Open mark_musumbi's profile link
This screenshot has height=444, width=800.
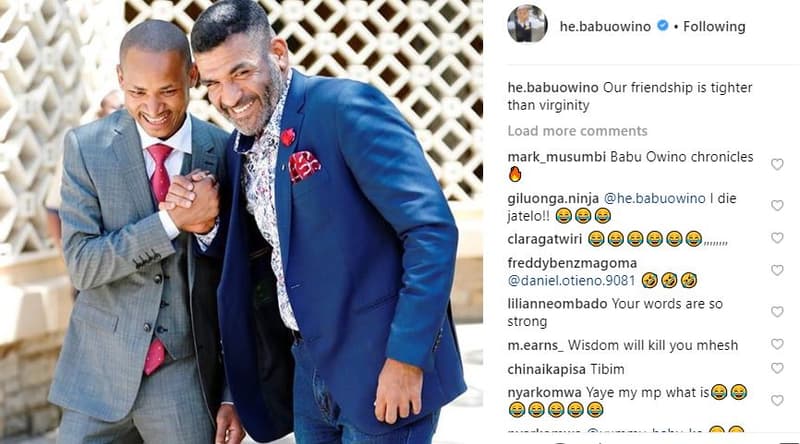556,157
